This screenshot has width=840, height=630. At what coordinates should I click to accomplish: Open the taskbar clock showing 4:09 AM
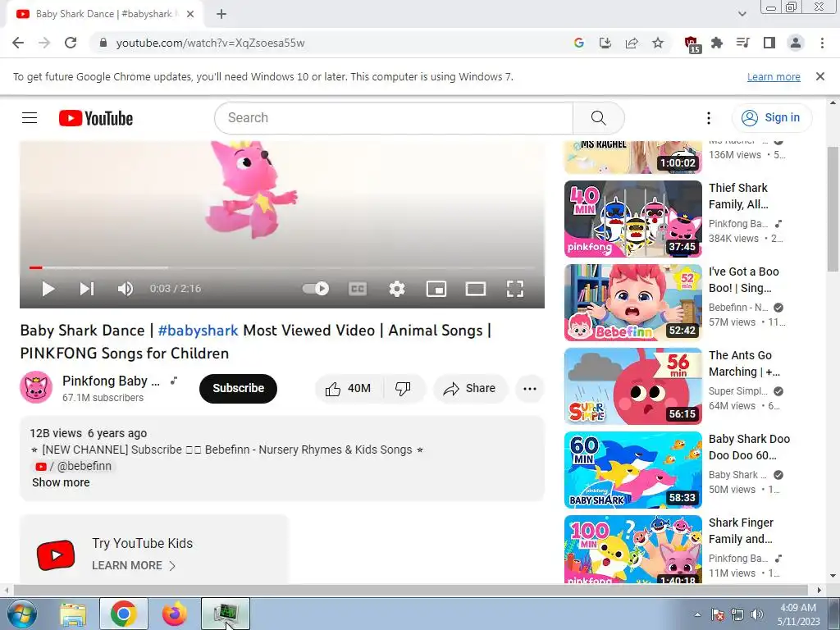798,614
